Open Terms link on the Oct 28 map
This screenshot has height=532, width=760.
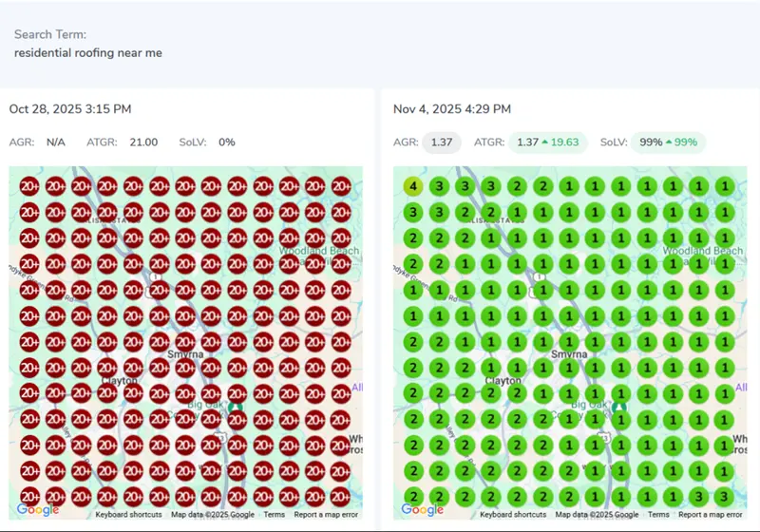click(x=275, y=515)
